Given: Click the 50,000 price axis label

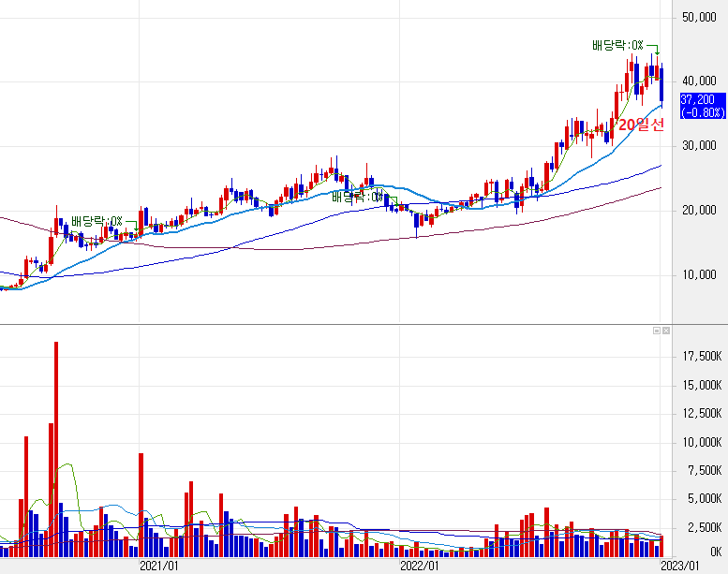Looking at the screenshot, I should 699,18.
